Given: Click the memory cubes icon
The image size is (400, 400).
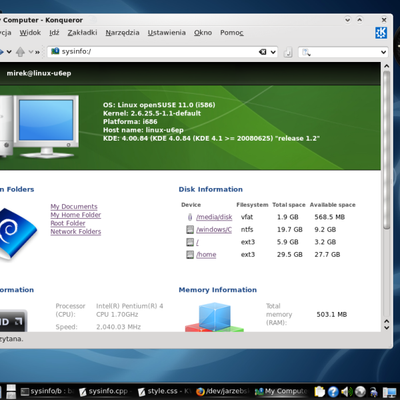Looking at the screenshot, I should point(214,317).
